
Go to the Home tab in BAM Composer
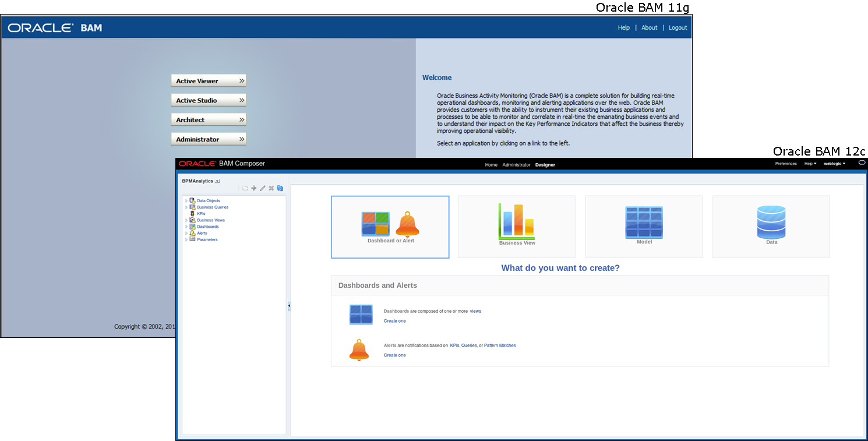click(x=491, y=165)
